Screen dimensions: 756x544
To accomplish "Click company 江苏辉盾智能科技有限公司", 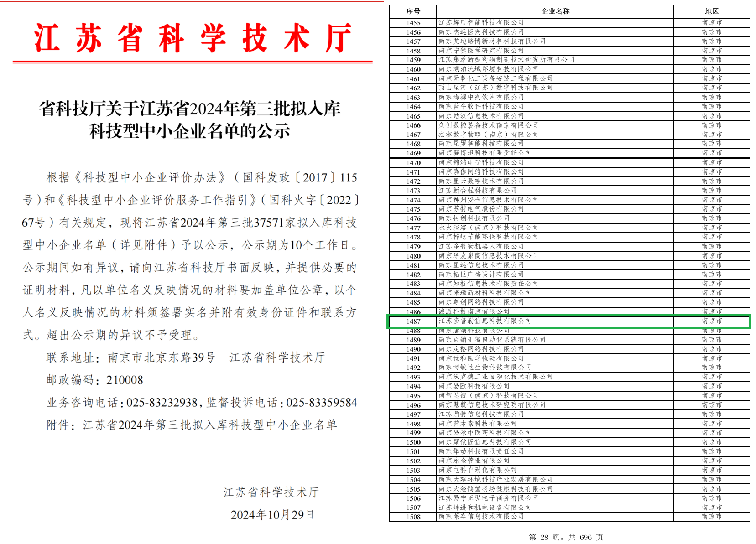I will pos(481,22).
